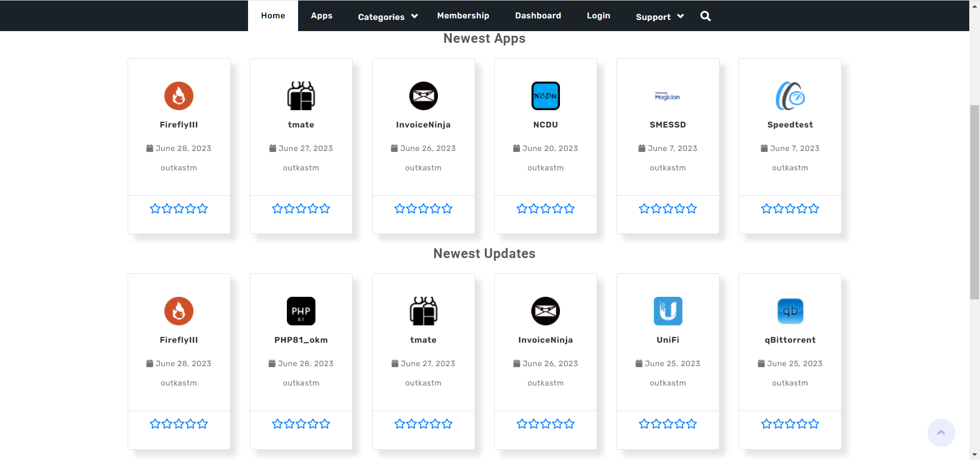Screen dimensions: 980x460
Task: Open FireflyIII icon under Newest Apps
Action: click(x=179, y=96)
